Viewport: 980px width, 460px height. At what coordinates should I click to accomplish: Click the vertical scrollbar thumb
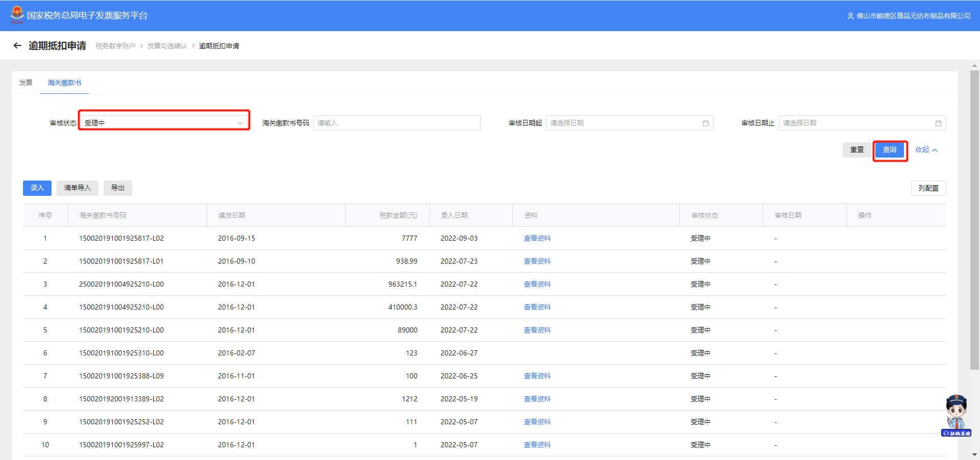[974, 219]
